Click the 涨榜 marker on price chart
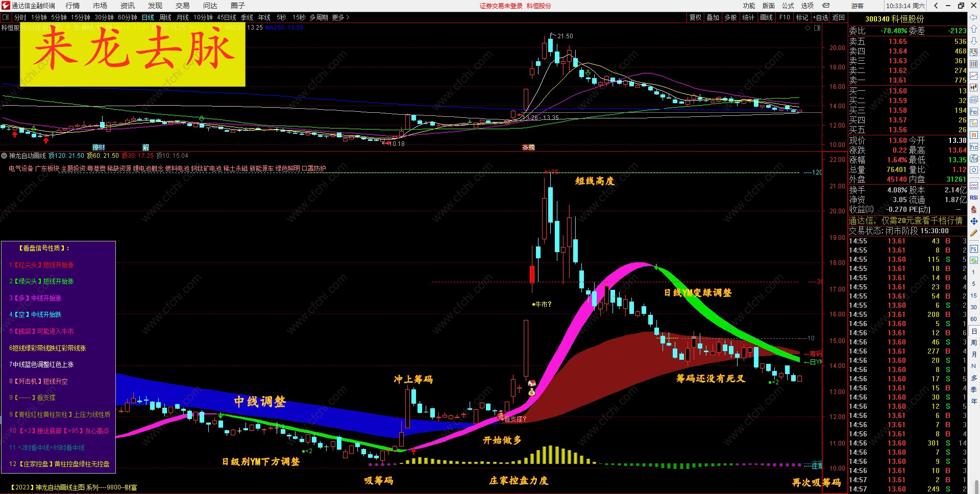This screenshot has width=980, height=494. coord(528,147)
